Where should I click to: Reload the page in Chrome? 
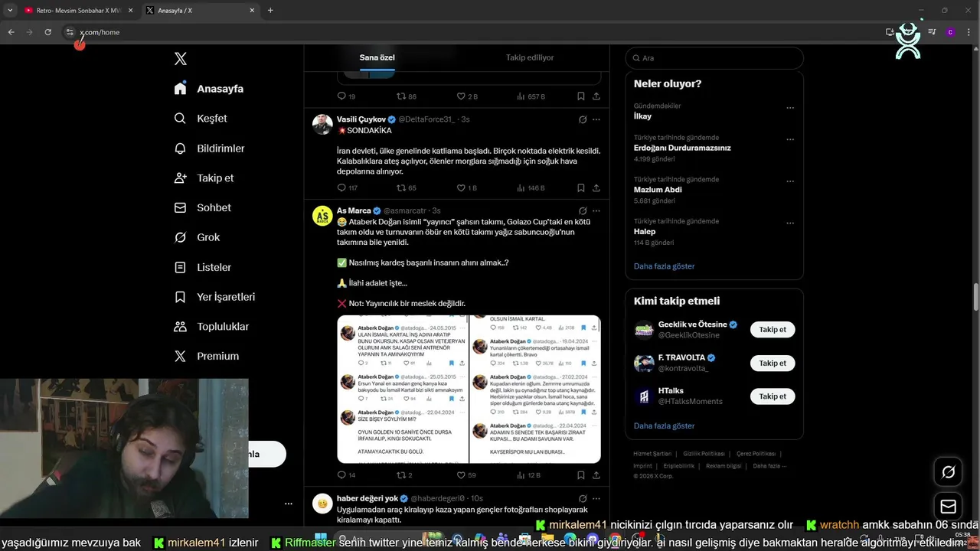(47, 32)
